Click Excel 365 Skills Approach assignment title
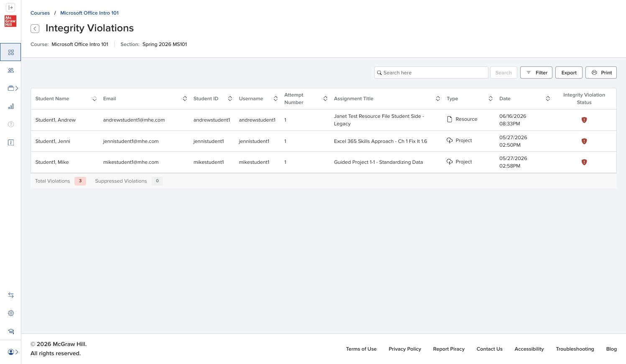The width and height of the screenshot is (626, 364). (x=381, y=141)
